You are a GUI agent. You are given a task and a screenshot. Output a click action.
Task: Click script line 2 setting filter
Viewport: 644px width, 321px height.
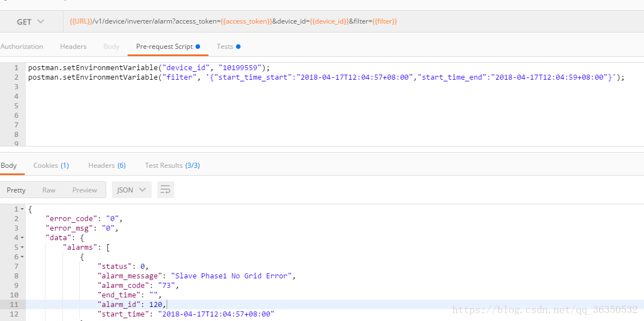coord(326,77)
